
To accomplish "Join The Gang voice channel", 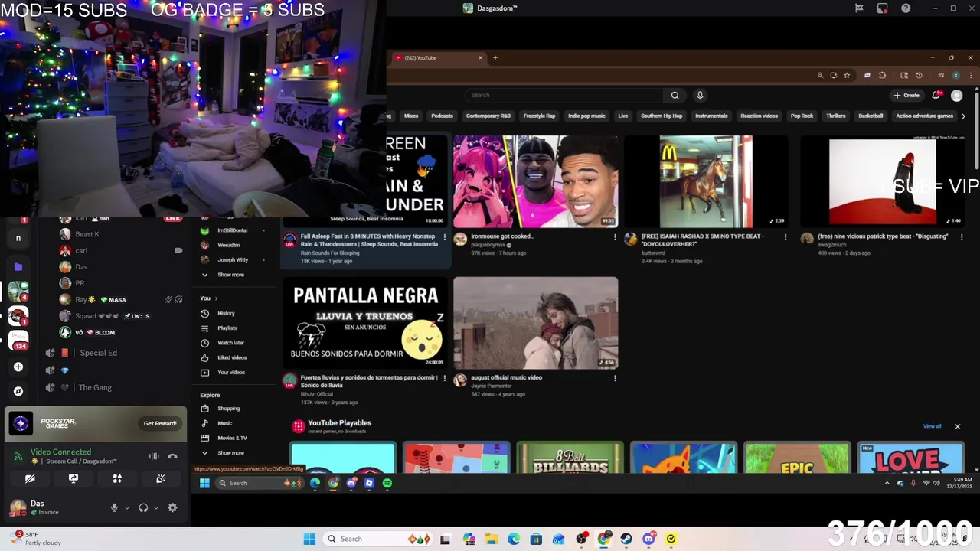I will click(96, 387).
